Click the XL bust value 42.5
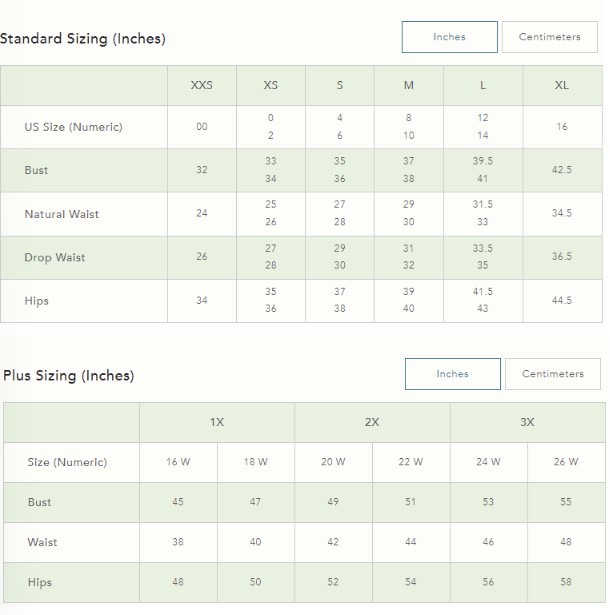This screenshot has height=615, width=610. click(x=562, y=170)
